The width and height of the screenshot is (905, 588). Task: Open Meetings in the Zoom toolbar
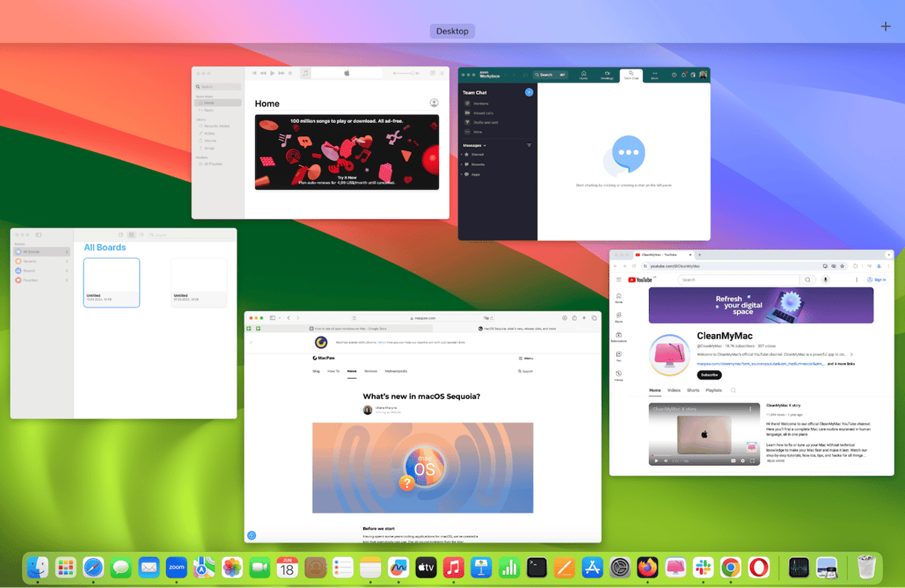(608, 77)
